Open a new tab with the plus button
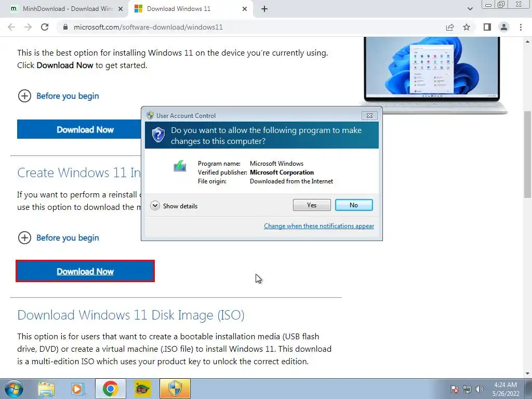This screenshot has height=399, width=532. [264, 9]
